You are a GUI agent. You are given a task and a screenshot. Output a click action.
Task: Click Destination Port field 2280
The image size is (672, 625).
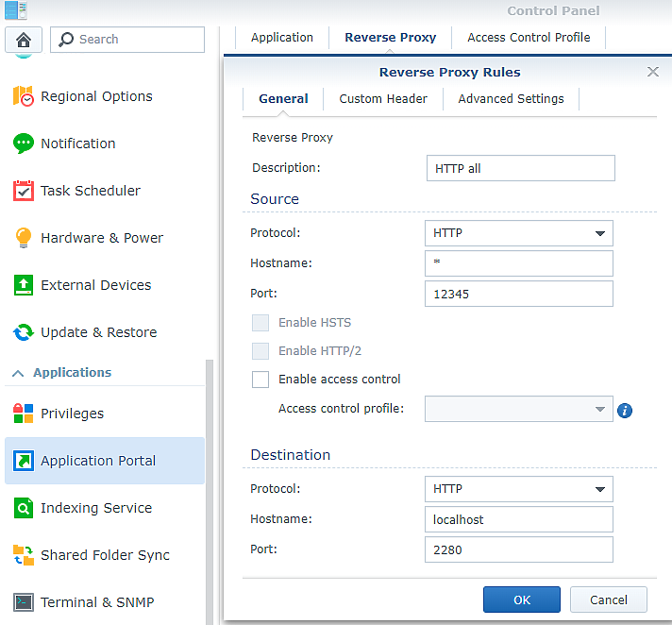click(518, 549)
